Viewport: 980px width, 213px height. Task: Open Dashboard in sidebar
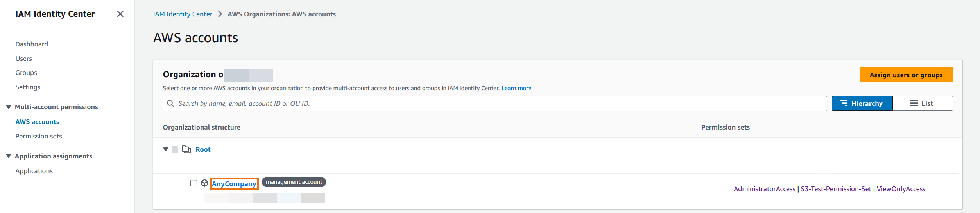point(32,44)
